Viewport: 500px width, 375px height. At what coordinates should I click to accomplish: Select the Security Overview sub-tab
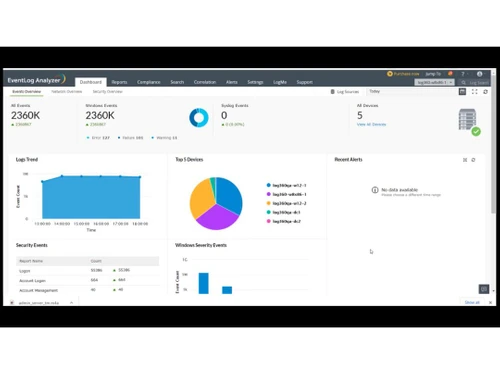pos(108,91)
